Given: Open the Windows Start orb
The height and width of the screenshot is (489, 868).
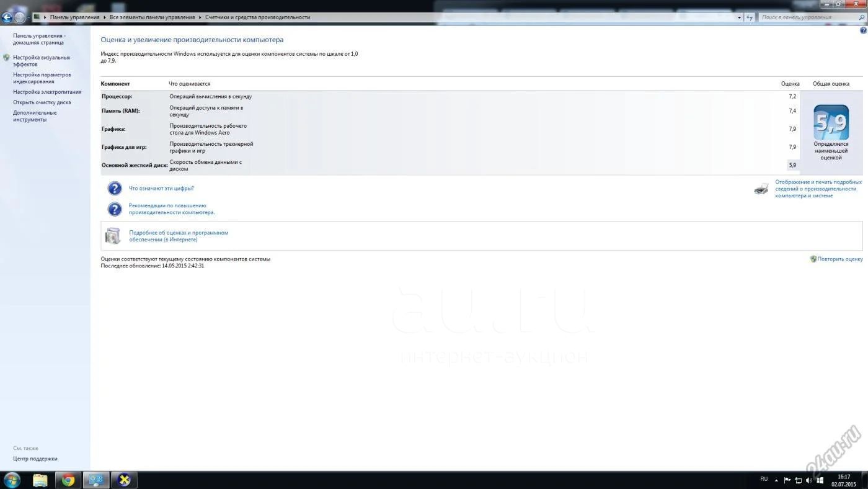Looking at the screenshot, I should [12, 480].
